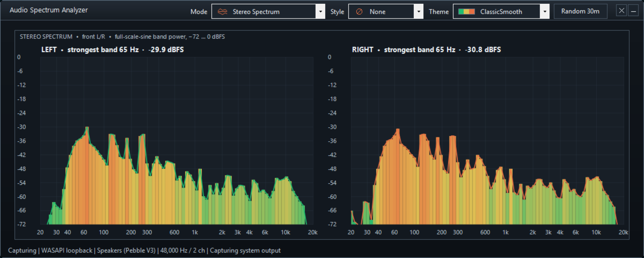Click the STEREO SPECTRUM header text
Image resolution: width=644 pixels, height=258 pixels.
[x=46, y=37]
